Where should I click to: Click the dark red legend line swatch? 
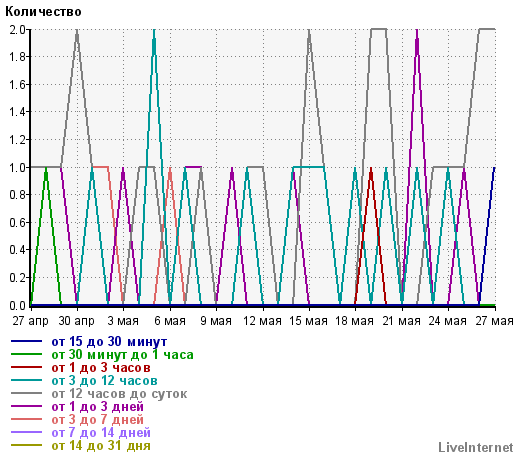click(26, 367)
